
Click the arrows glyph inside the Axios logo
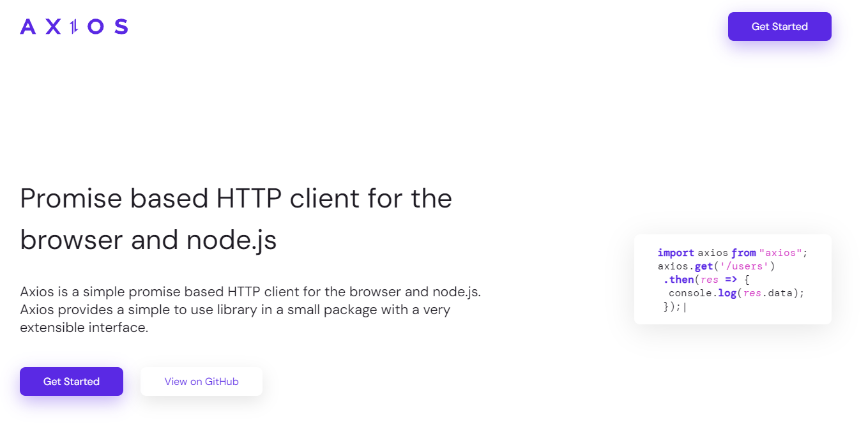[x=74, y=26]
